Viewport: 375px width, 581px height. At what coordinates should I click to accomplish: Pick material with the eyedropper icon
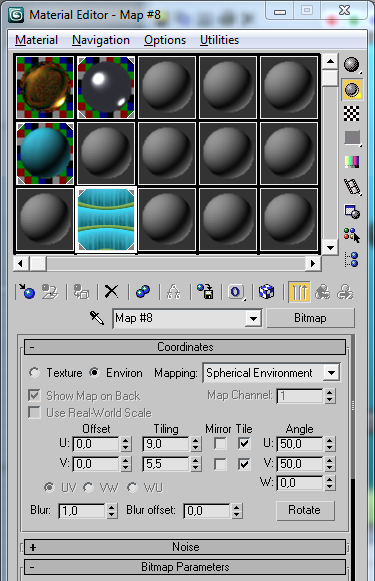click(97, 318)
